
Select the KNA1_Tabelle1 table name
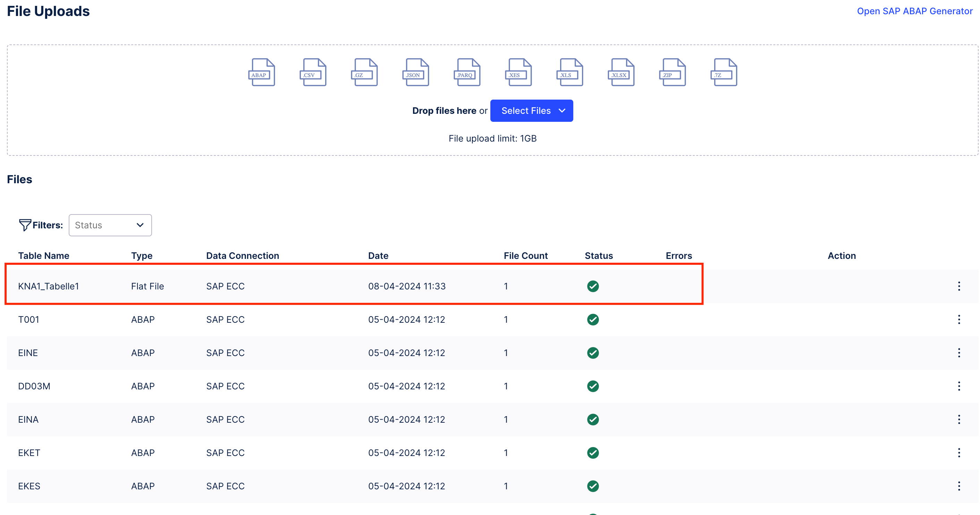(48, 286)
